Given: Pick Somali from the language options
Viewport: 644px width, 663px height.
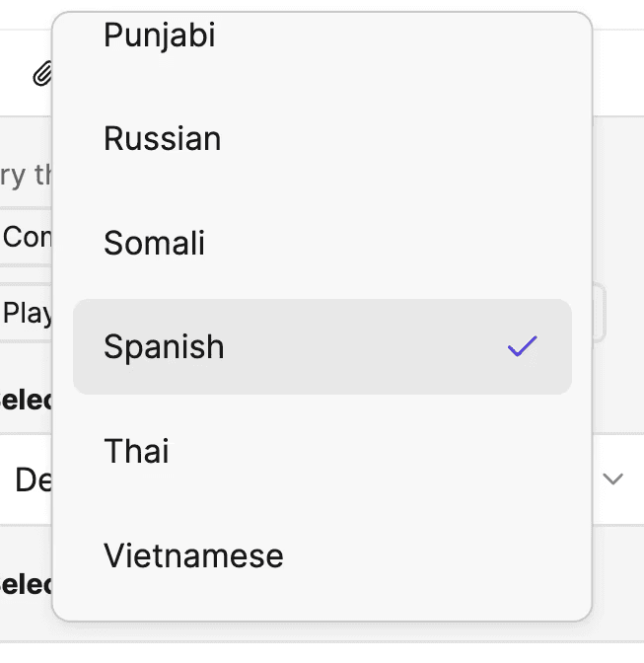Looking at the screenshot, I should pyautogui.click(x=154, y=243).
